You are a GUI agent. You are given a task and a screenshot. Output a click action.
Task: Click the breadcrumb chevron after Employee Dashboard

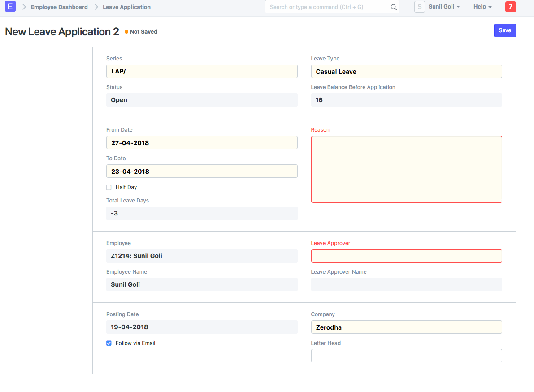coord(95,7)
